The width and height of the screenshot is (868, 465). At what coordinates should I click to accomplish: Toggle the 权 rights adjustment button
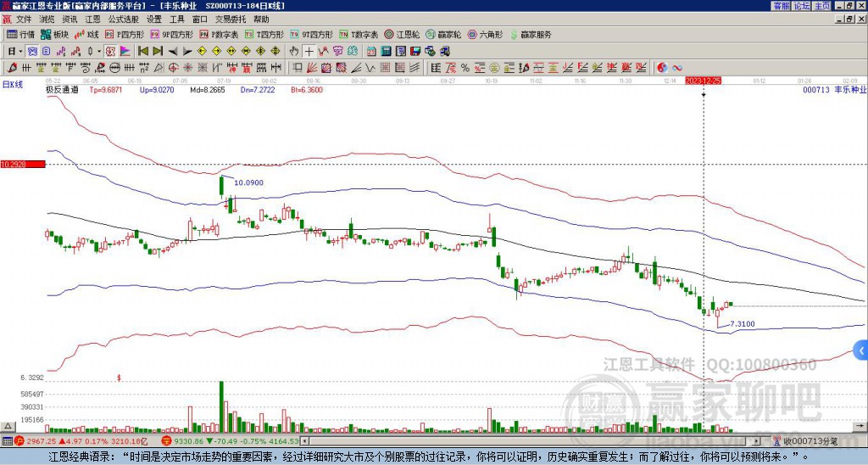(x=110, y=51)
